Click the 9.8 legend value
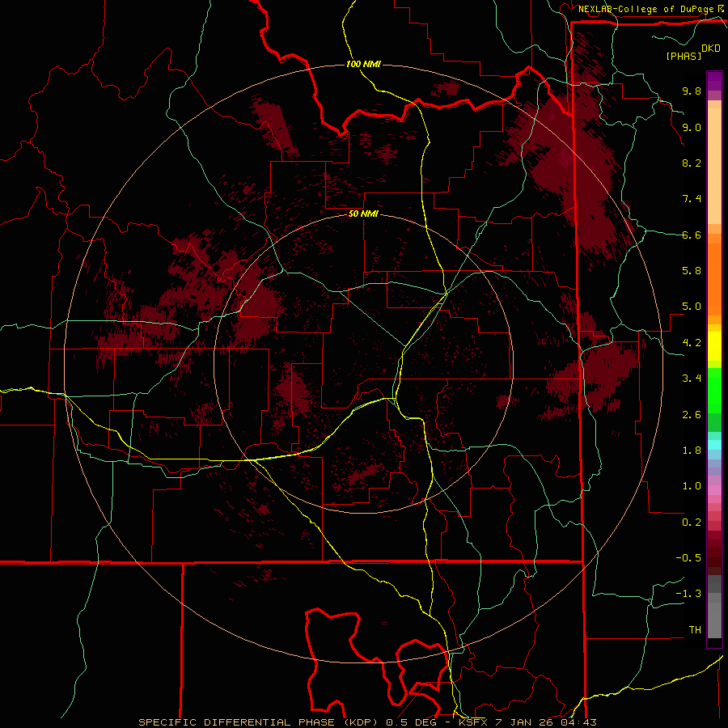728x728 pixels. [x=692, y=91]
